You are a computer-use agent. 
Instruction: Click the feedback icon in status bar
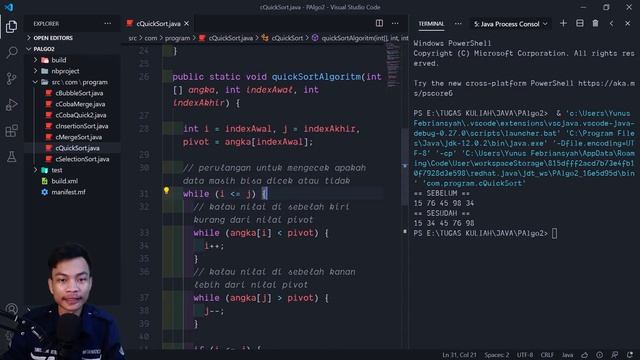[615, 355]
